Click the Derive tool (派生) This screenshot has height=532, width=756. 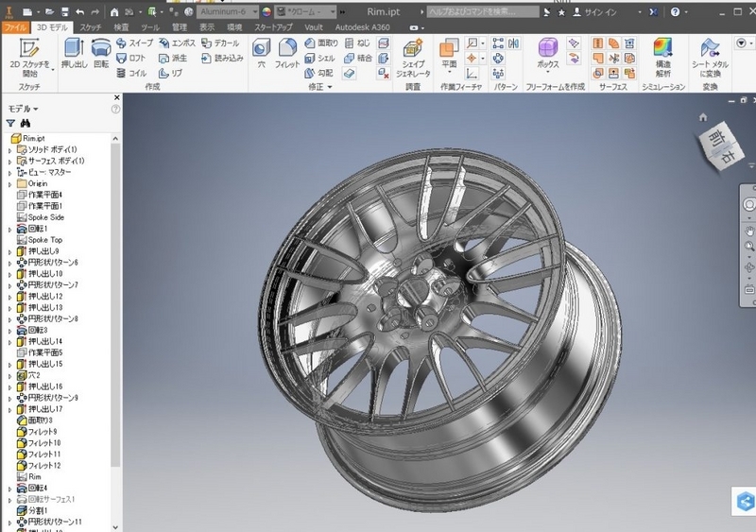click(173, 58)
